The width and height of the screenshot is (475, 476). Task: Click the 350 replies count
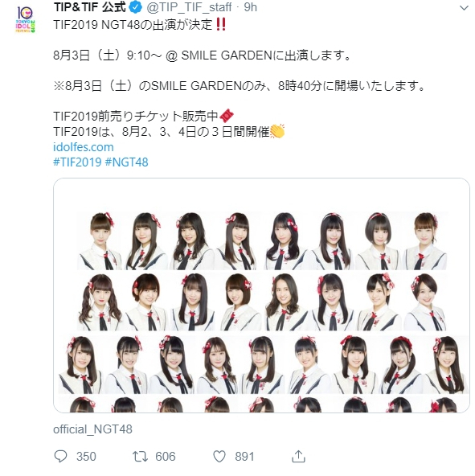point(86,457)
